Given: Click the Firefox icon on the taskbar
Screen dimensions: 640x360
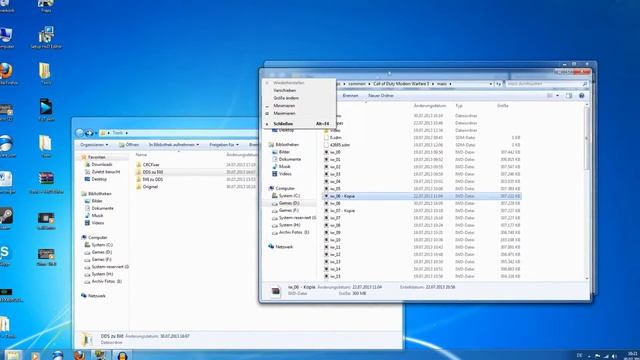Looking at the screenshot, I should click(x=79, y=355).
